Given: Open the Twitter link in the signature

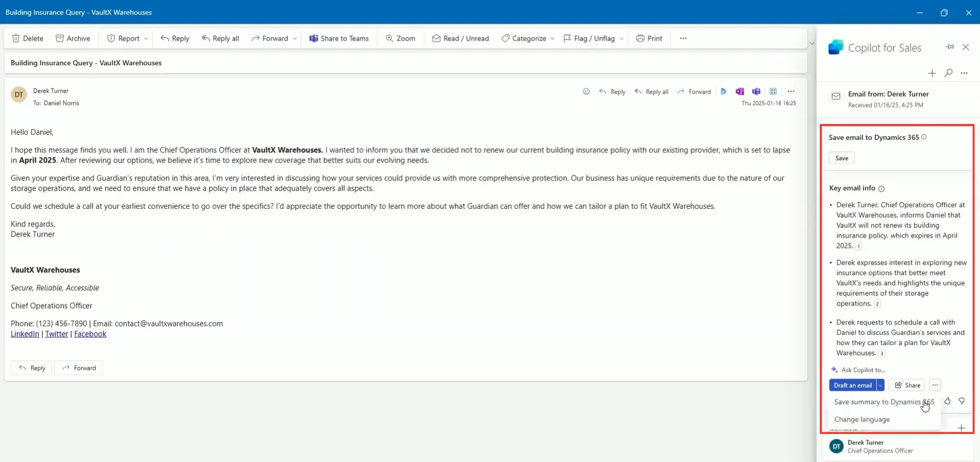Looking at the screenshot, I should coord(57,334).
